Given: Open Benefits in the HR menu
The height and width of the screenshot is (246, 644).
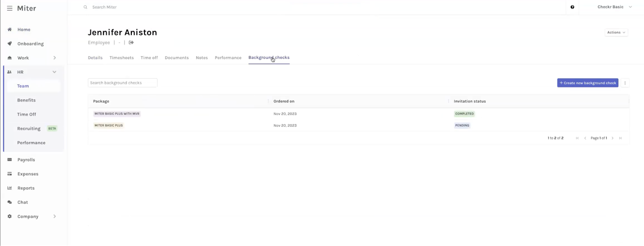Looking at the screenshot, I should [26, 100].
